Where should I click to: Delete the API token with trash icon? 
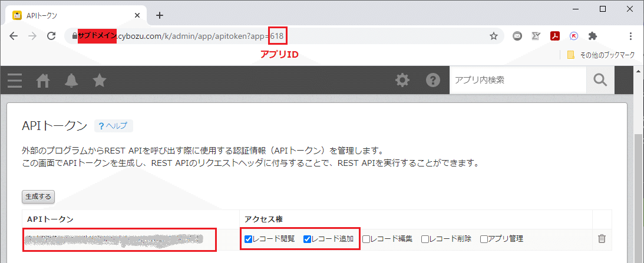click(x=602, y=238)
